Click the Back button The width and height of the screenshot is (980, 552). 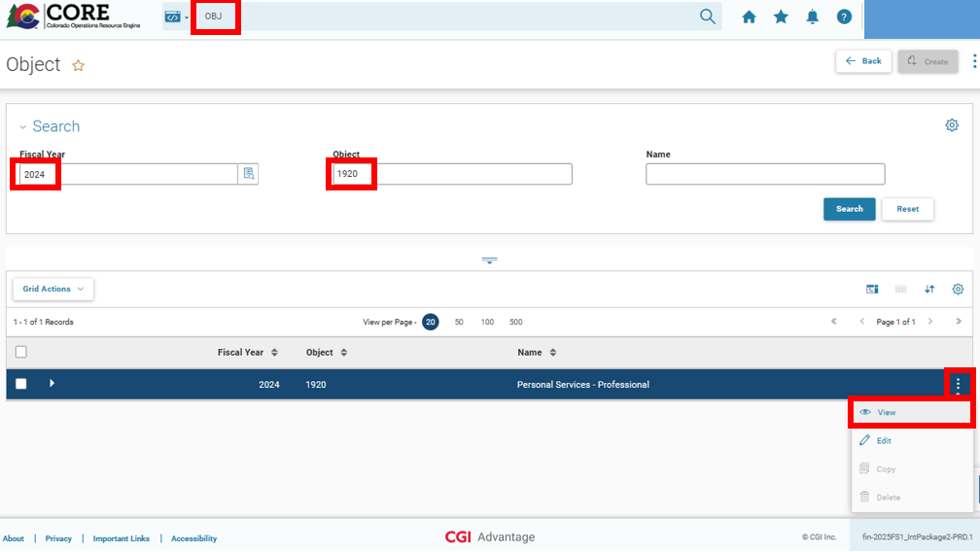pyautogui.click(x=863, y=61)
